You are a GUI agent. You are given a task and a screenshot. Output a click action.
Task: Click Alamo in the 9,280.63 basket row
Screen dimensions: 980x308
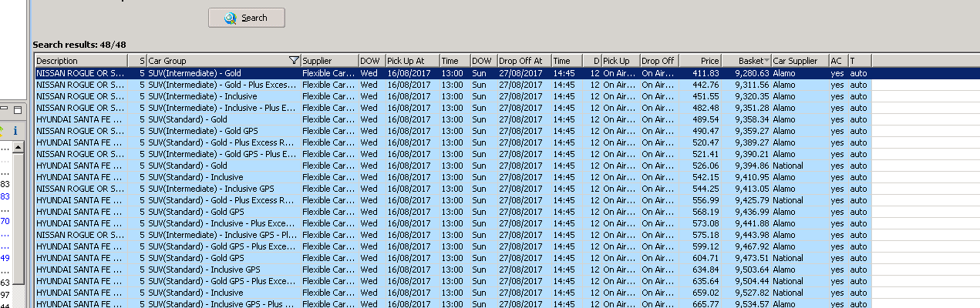784,73
